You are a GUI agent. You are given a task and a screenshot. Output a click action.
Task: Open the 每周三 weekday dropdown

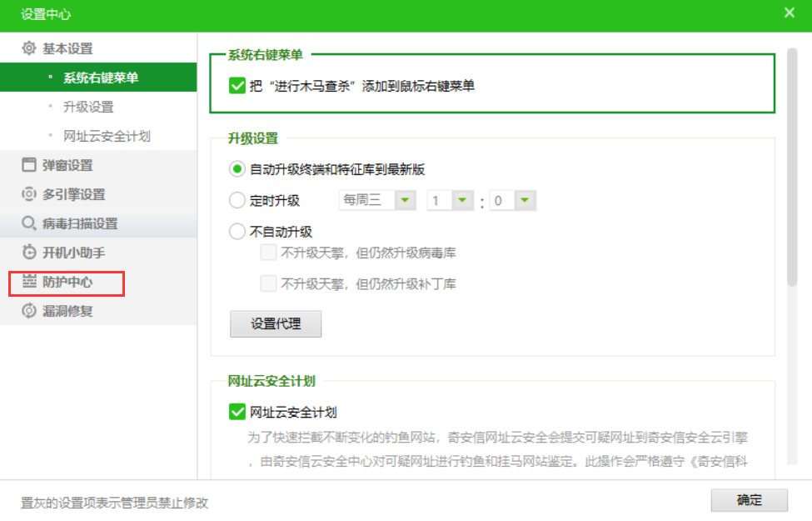405,201
